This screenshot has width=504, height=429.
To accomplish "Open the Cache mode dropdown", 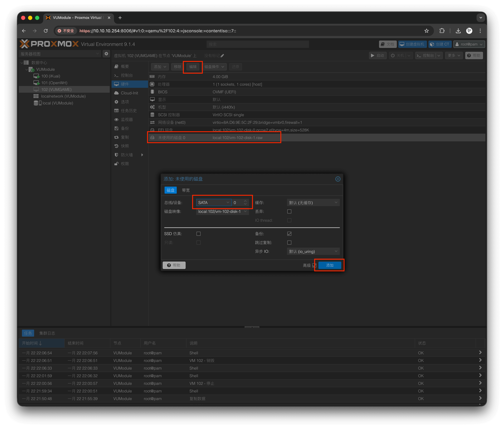I will click(313, 203).
